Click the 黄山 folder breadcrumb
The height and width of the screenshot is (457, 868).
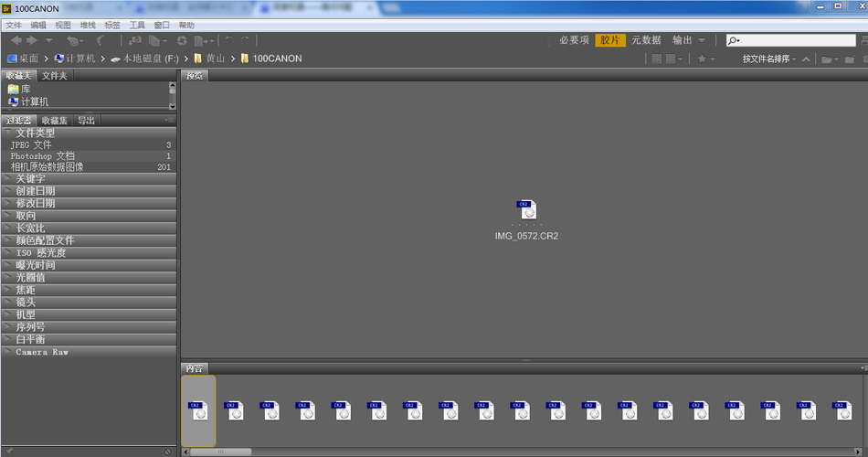[209, 58]
